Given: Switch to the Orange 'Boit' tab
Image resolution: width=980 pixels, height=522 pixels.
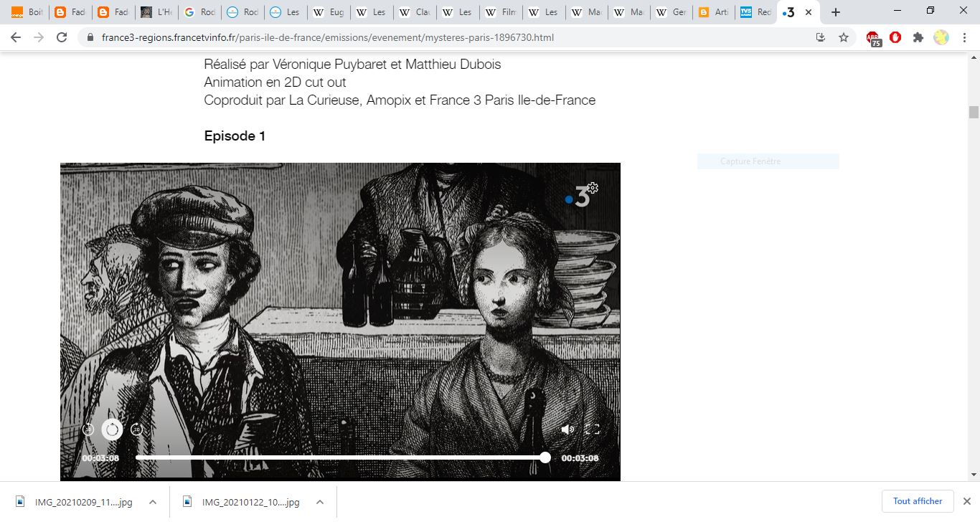Looking at the screenshot, I should 27,12.
